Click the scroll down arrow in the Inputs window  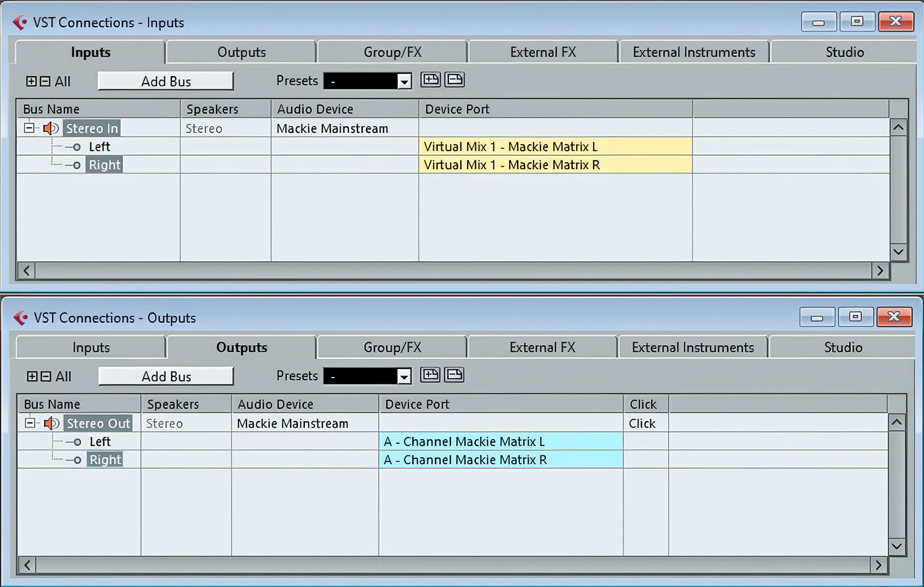point(898,251)
